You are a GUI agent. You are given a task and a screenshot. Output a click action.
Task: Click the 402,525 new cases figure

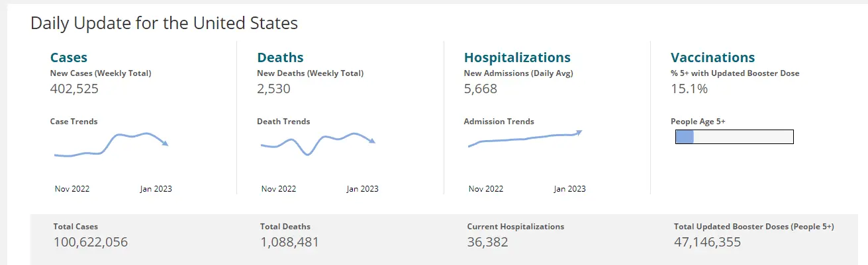point(74,89)
